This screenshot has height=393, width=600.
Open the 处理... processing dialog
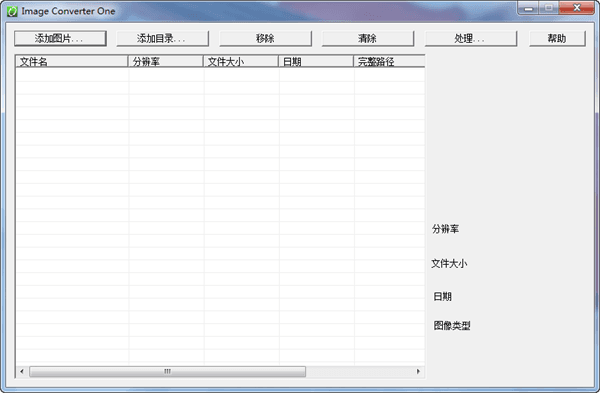471,38
